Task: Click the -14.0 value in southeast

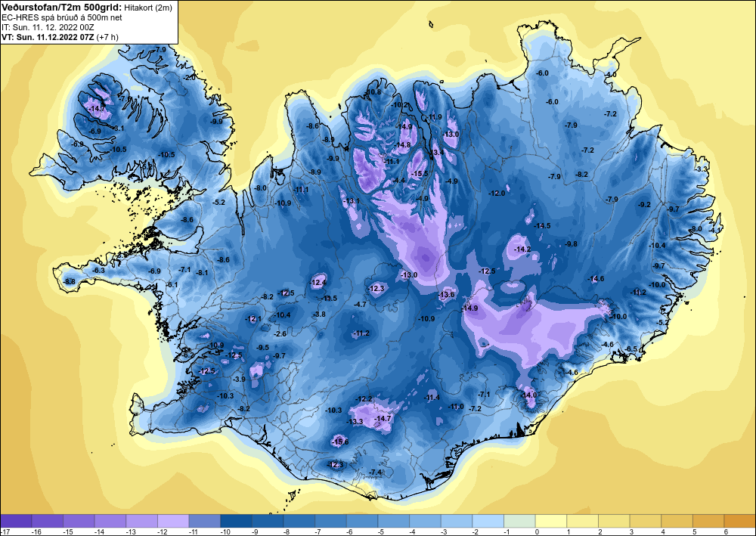Action: click(529, 395)
